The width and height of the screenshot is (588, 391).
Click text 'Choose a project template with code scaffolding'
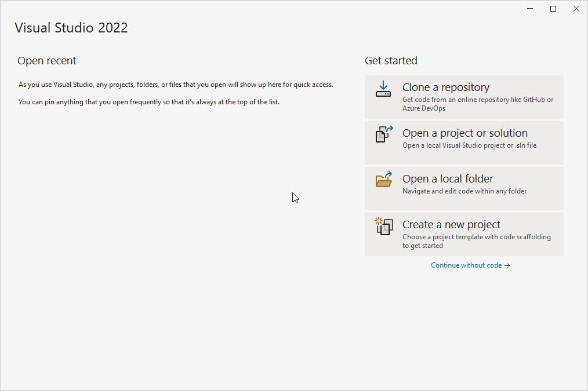tap(477, 237)
